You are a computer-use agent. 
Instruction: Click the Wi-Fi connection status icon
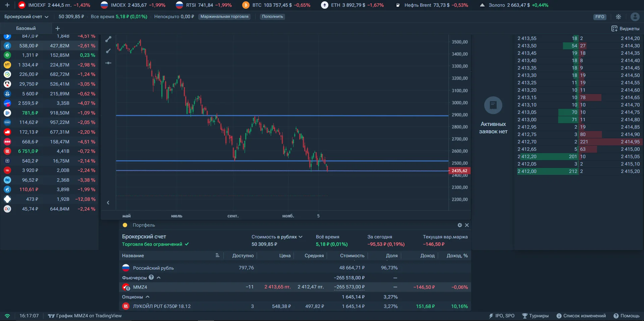click(x=7, y=316)
